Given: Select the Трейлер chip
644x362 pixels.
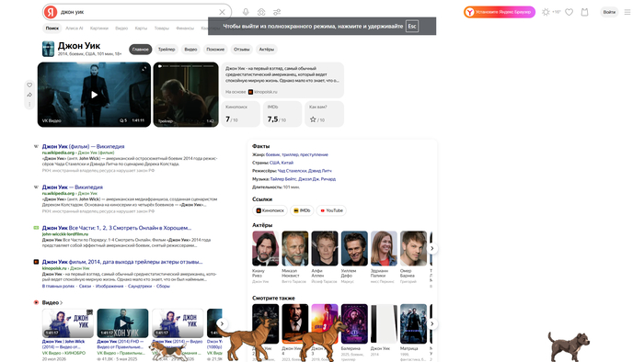Looking at the screenshot, I should click(x=167, y=50).
